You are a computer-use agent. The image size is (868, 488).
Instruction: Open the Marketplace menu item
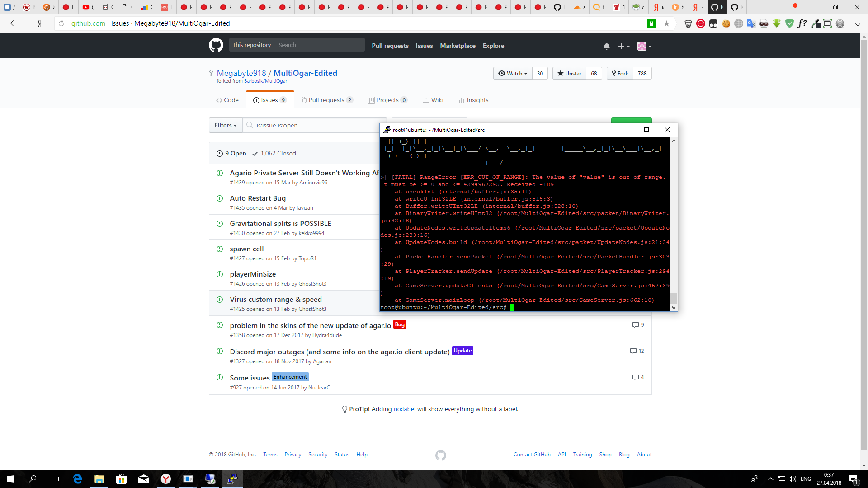pos(458,46)
